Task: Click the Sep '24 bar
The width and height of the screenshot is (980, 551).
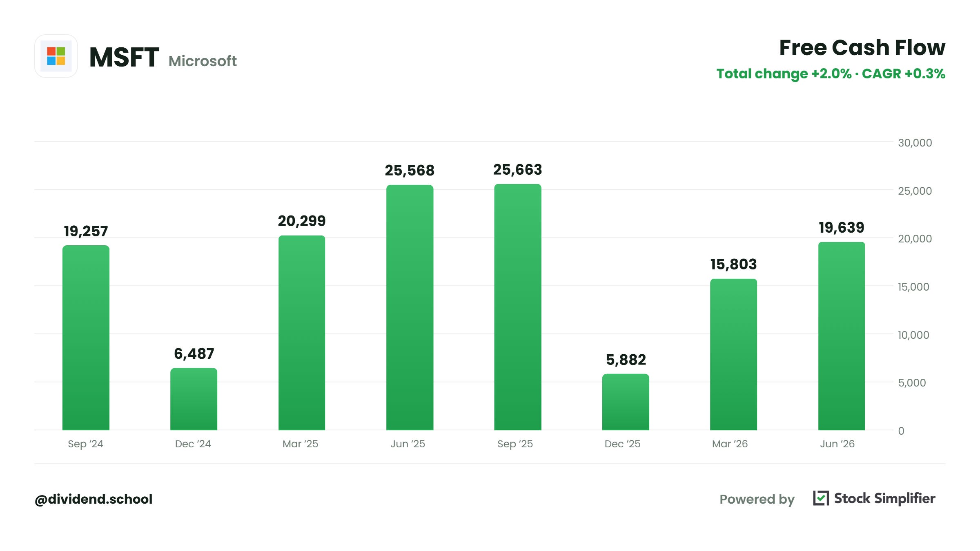Action: coord(86,338)
